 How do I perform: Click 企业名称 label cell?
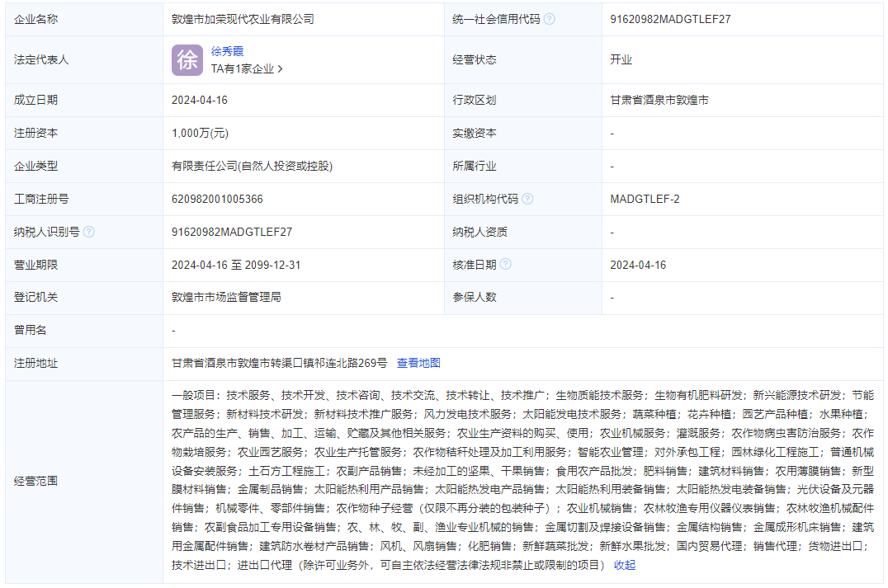click(84, 19)
